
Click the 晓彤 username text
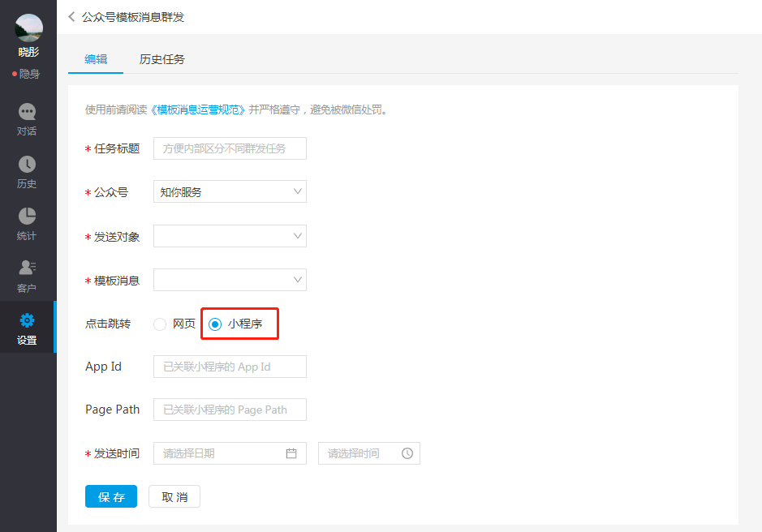click(28, 52)
